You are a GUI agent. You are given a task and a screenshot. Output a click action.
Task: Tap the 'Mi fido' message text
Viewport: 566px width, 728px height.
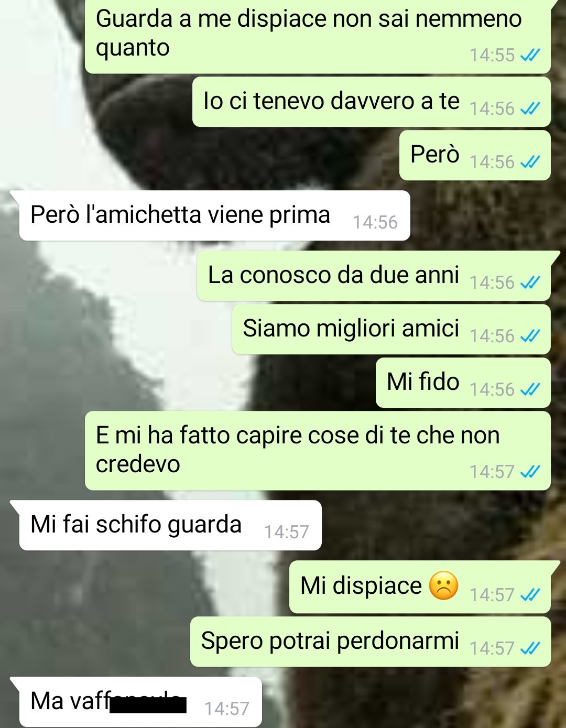[423, 382]
